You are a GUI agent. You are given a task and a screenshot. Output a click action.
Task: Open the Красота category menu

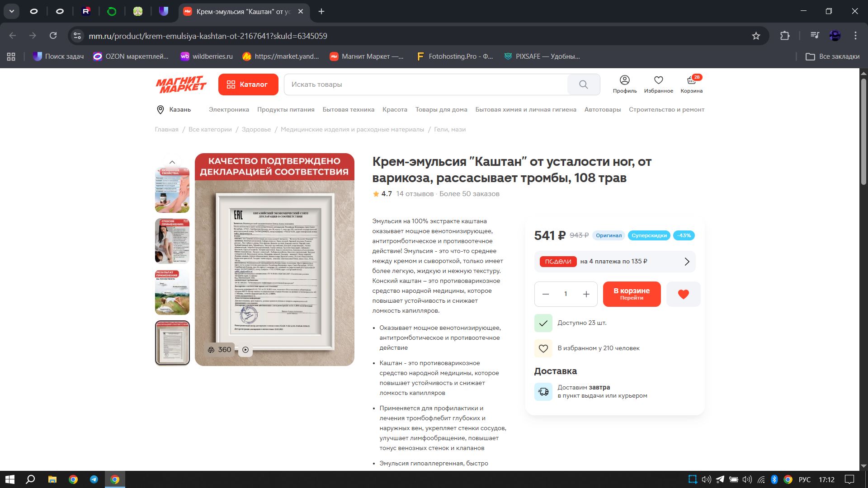(x=395, y=110)
